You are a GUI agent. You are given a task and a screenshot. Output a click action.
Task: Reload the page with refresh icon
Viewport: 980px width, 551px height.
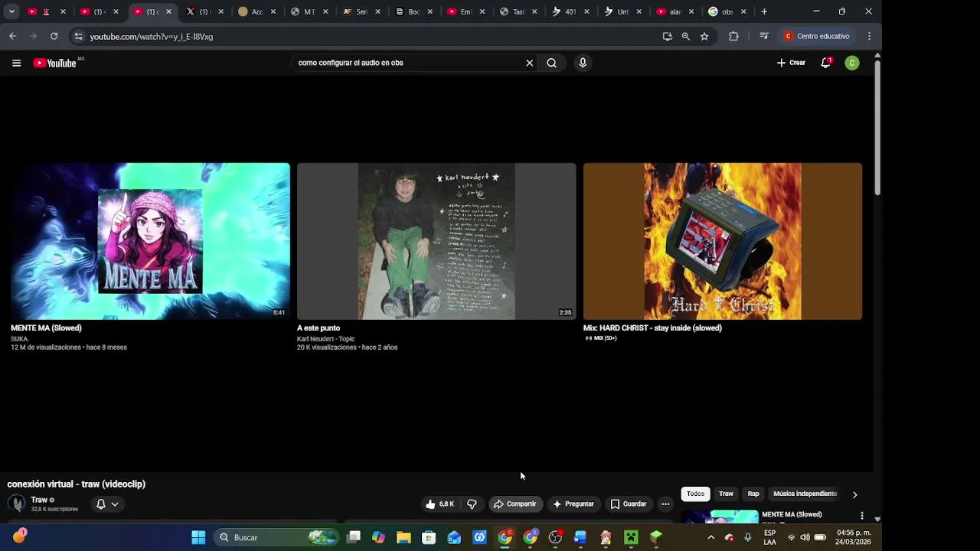[54, 36]
